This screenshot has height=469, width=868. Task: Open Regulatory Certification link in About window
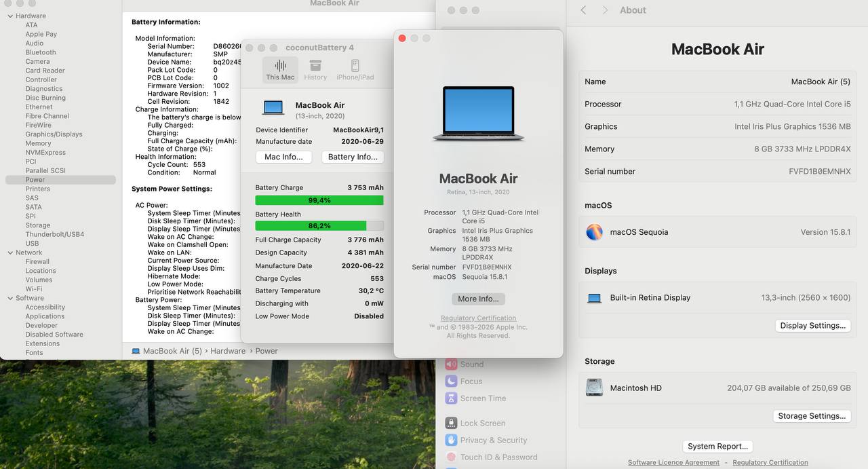478,318
